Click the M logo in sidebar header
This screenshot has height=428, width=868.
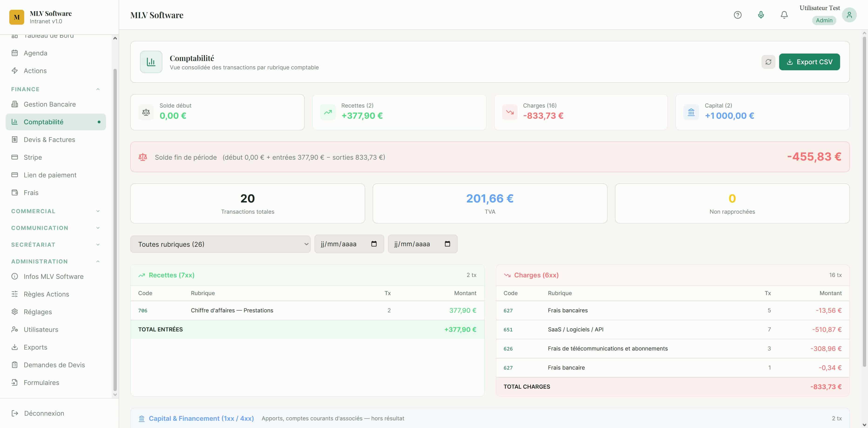point(17,17)
